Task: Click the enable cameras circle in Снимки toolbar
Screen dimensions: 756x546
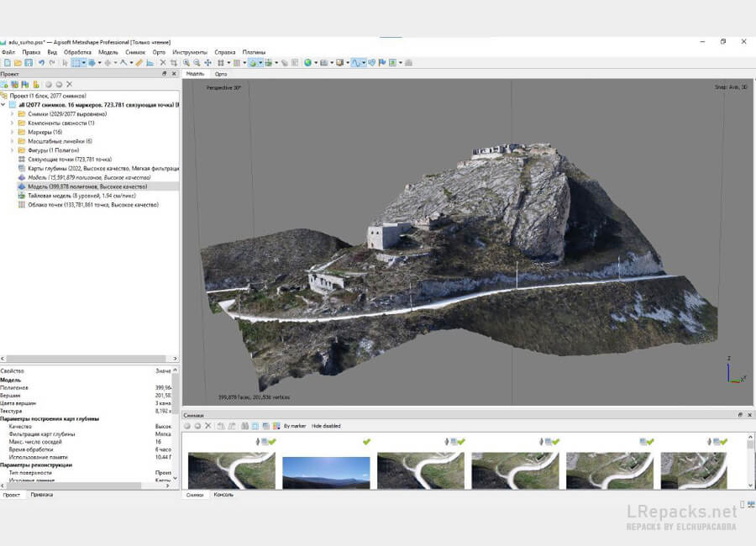Action: [187, 426]
